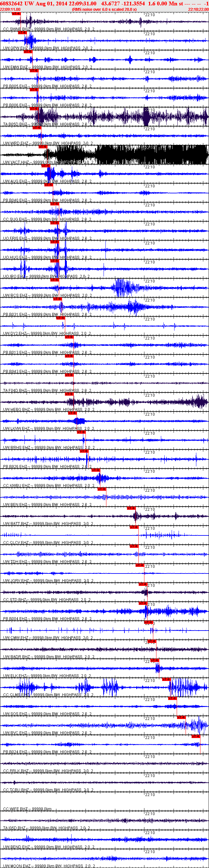
Task: Click the start time 22:09:11.00 label
Action: (x=10, y=10)
